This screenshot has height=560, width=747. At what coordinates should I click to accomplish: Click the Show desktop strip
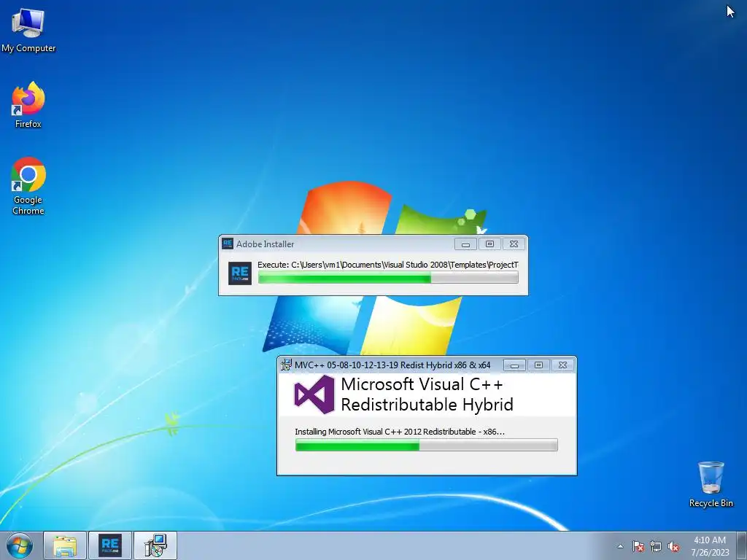tap(742, 545)
